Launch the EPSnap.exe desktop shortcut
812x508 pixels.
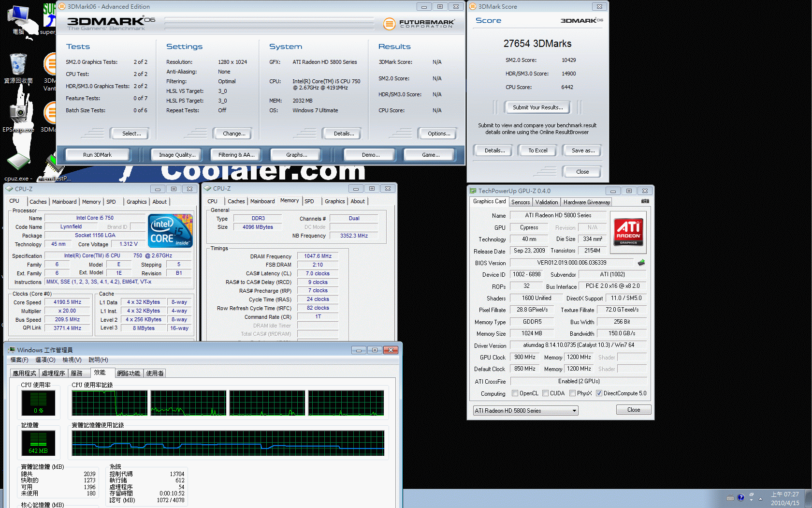18,116
